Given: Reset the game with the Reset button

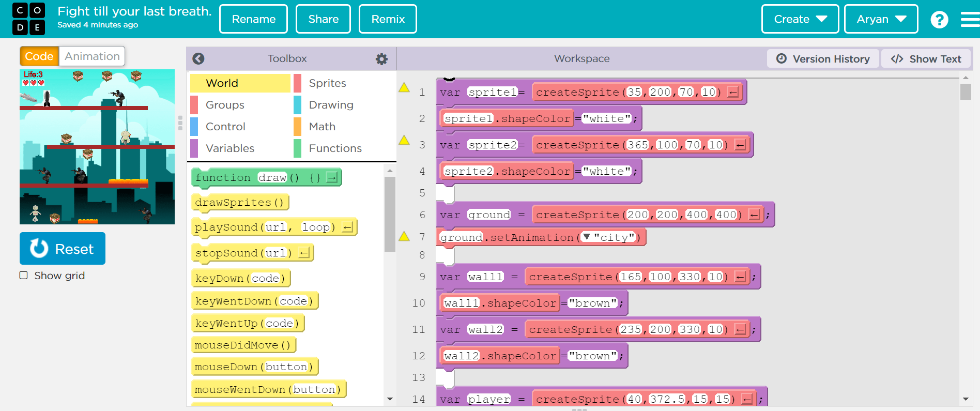Looking at the screenshot, I should tap(63, 249).
